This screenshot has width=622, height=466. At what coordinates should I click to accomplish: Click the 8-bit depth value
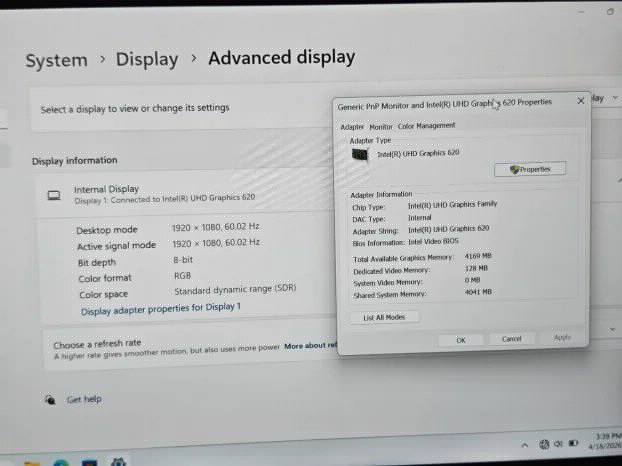point(183,260)
